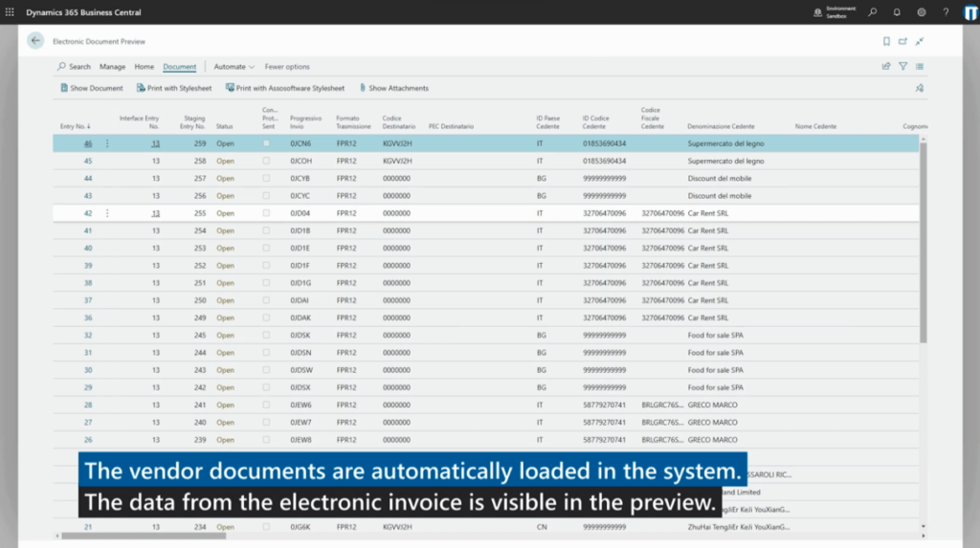Click the environment Sandbox indicator icon

pos(817,11)
